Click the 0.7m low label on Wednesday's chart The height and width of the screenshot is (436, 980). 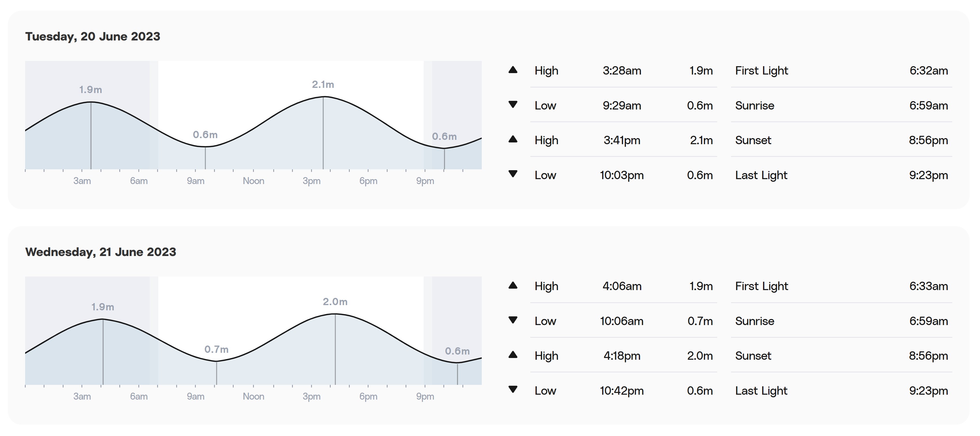tap(216, 349)
